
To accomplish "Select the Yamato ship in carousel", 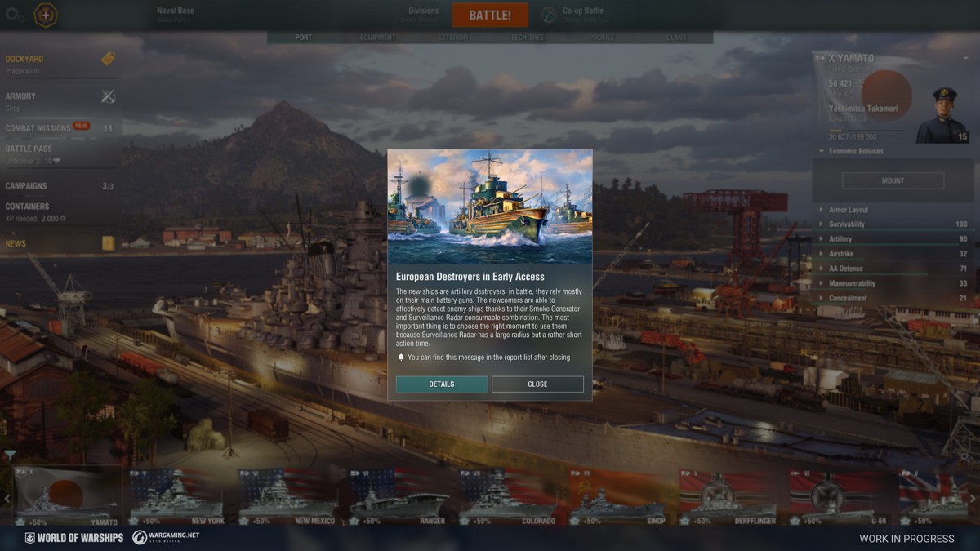I will tap(68, 496).
